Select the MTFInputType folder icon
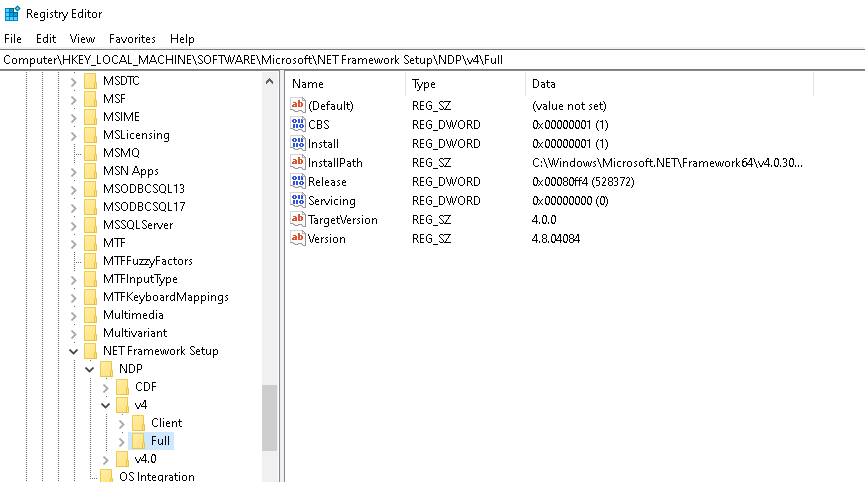Viewport: 865px width, 482px height. [90, 279]
